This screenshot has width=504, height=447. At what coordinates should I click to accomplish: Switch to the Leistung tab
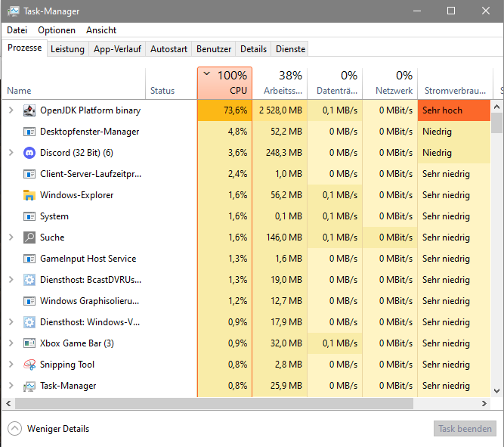coord(67,49)
